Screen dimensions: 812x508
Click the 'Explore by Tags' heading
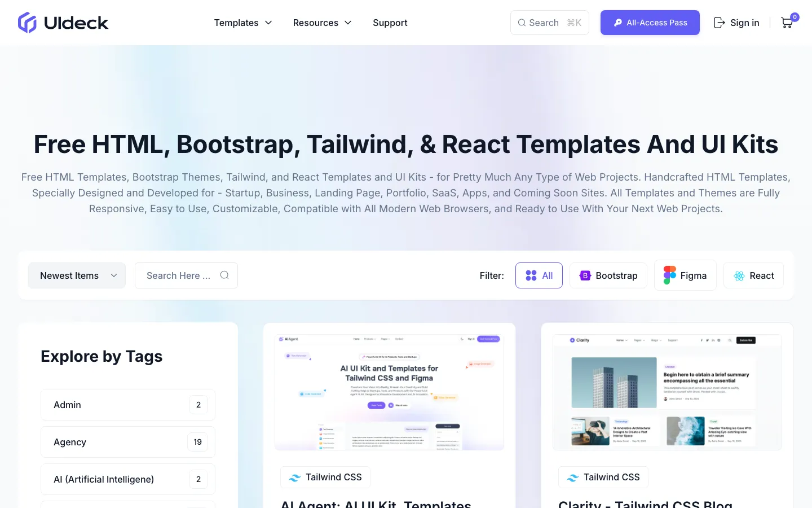coord(101,356)
